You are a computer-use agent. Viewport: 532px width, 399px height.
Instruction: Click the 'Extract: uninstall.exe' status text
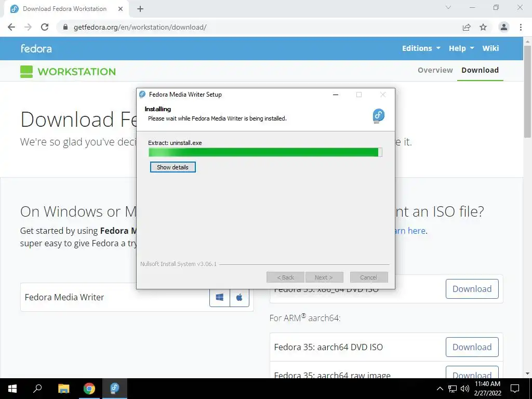[175, 143]
